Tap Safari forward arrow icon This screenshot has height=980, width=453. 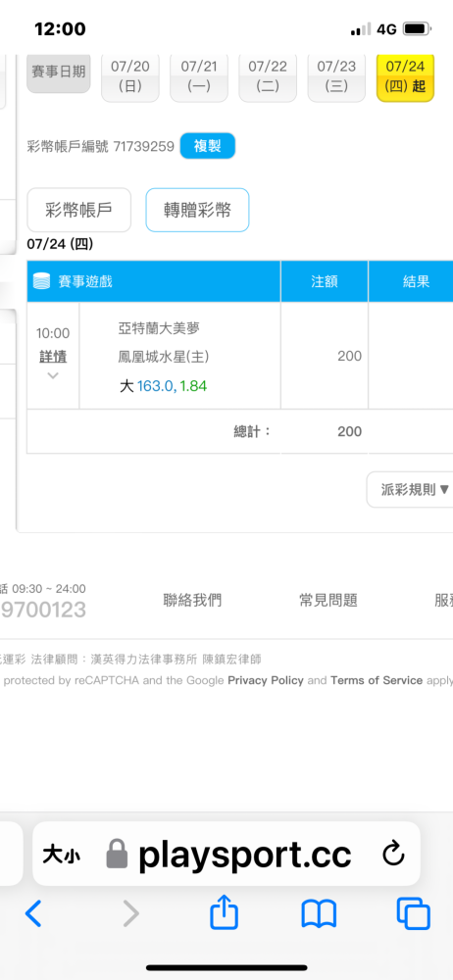coord(130,913)
